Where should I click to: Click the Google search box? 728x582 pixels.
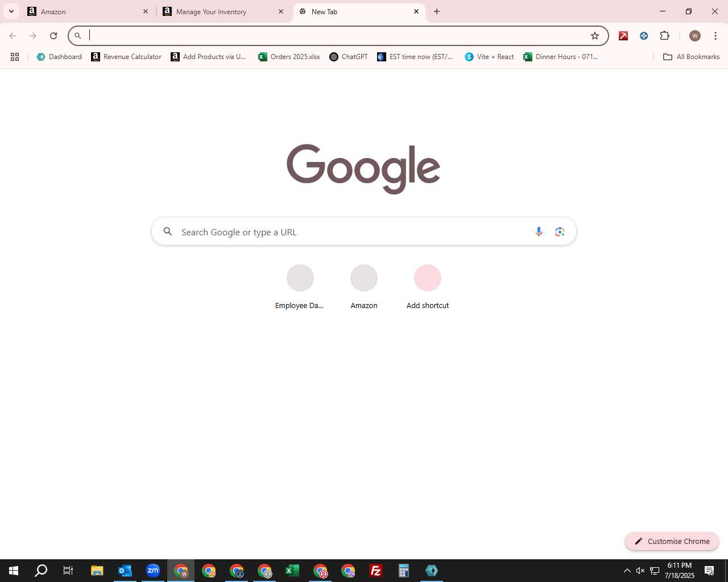point(364,232)
